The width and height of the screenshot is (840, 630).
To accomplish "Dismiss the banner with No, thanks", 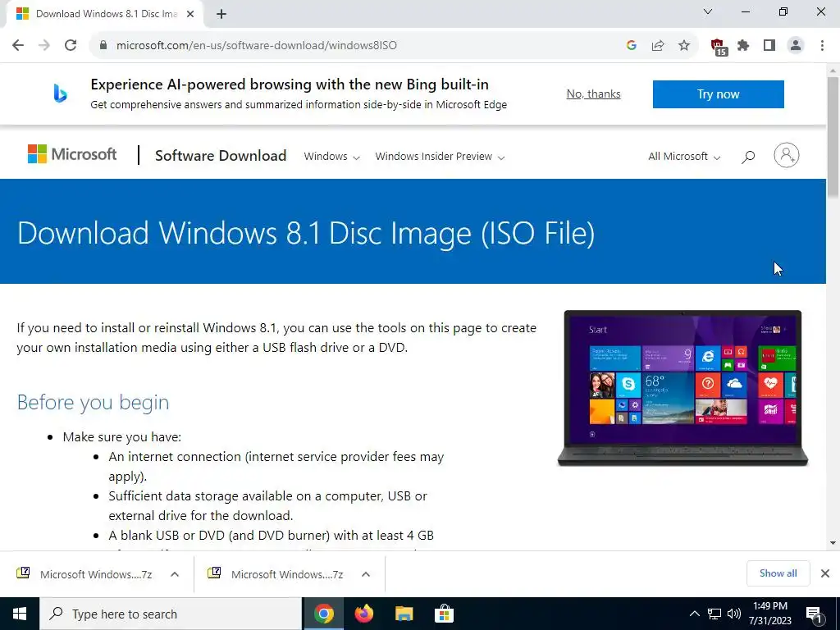I will pos(594,94).
